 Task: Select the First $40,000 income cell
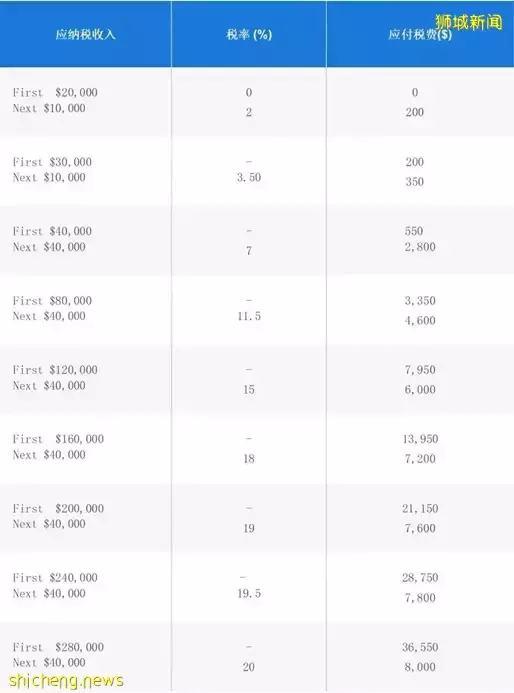click(x=52, y=231)
